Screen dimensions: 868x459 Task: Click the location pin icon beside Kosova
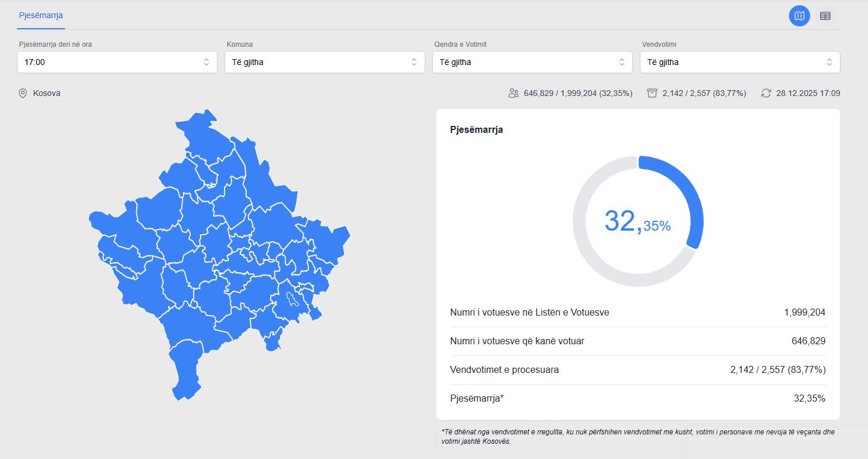click(23, 93)
